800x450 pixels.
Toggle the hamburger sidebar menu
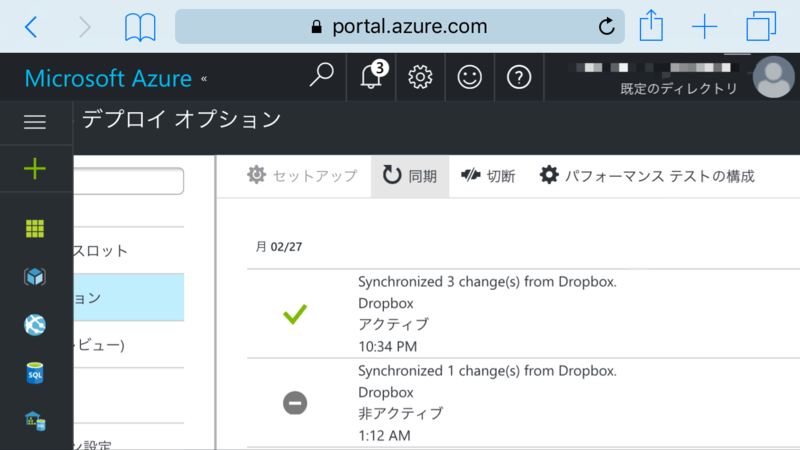pos(35,122)
